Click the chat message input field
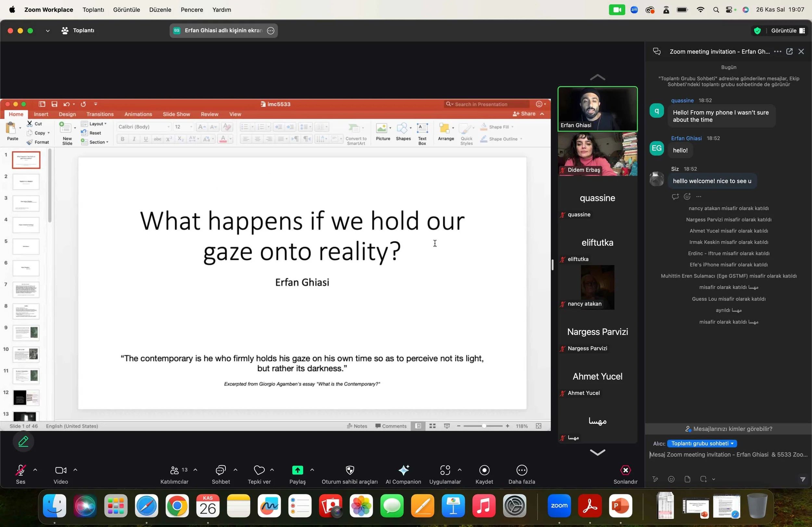Image resolution: width=812 pixels, height=527 pixels. coord(729,454)
